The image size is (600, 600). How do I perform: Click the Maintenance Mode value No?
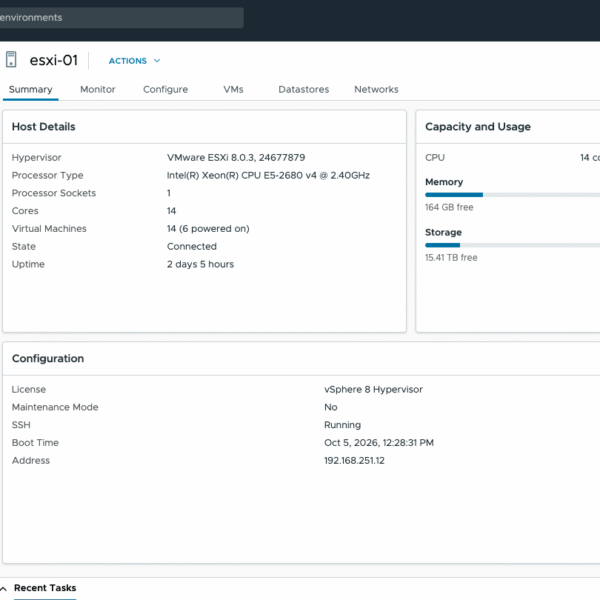pyautogui.click(x=331, y=407)
